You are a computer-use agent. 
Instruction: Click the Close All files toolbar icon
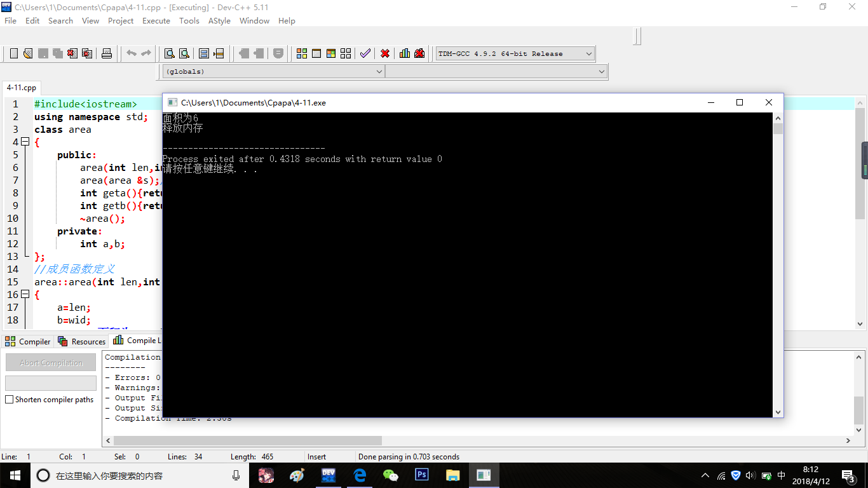click(x=87, y=53)
